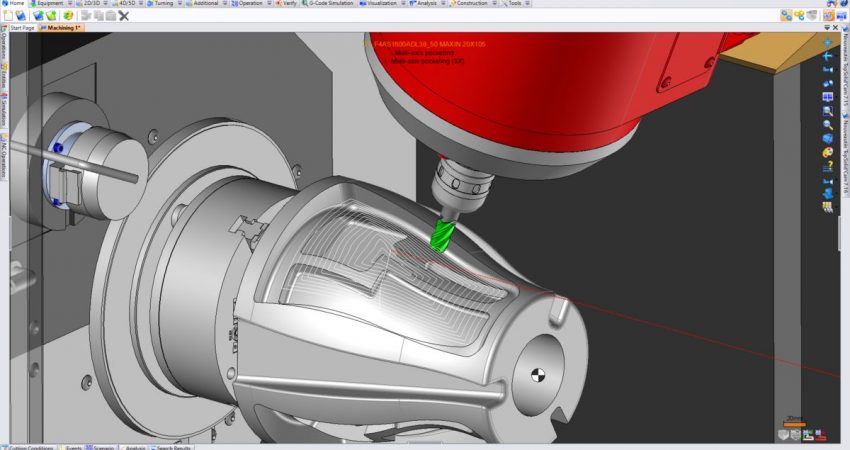Click the Open file icon in the toolbar

(x=21, y=16)
